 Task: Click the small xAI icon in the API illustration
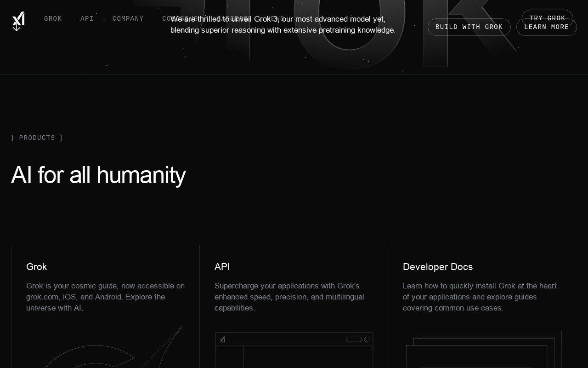[222, 339]
